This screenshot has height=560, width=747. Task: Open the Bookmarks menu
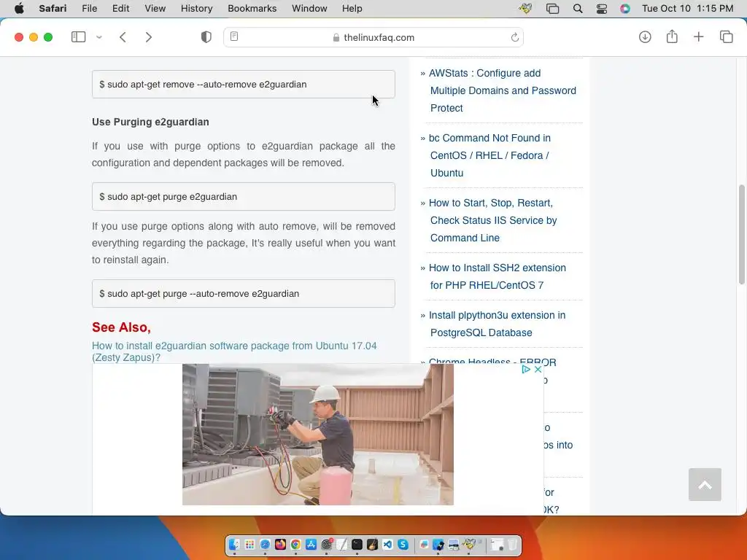[252, 9]
